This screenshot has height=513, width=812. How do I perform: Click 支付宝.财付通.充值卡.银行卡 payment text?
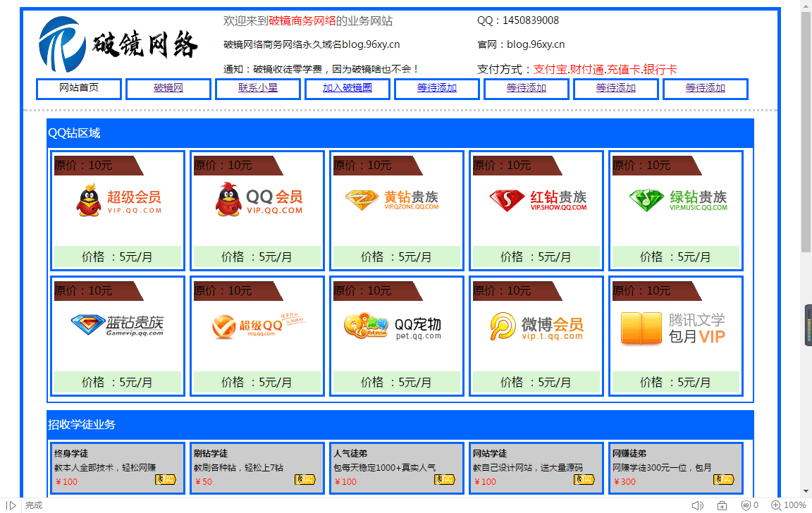(605, 69)
